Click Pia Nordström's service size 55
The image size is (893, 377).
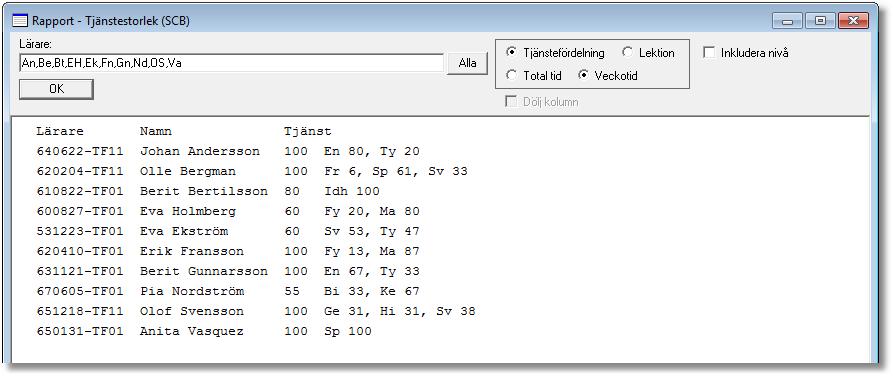coord(292,291)
